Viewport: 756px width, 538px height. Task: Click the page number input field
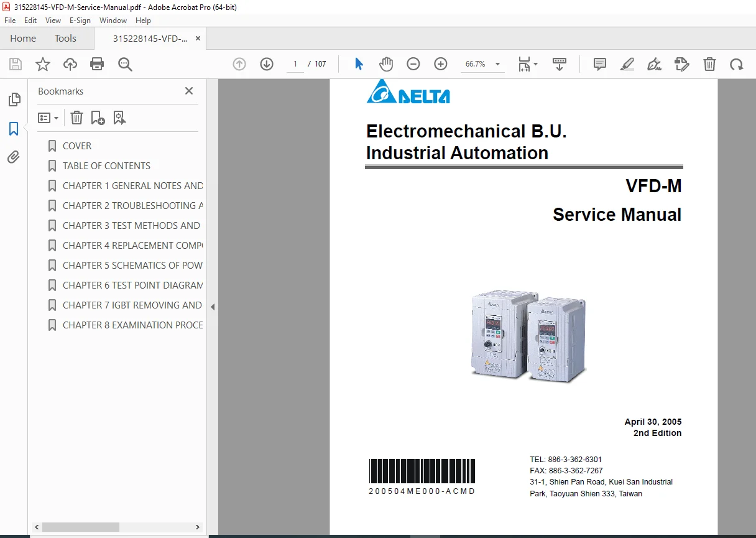(295, 64)
